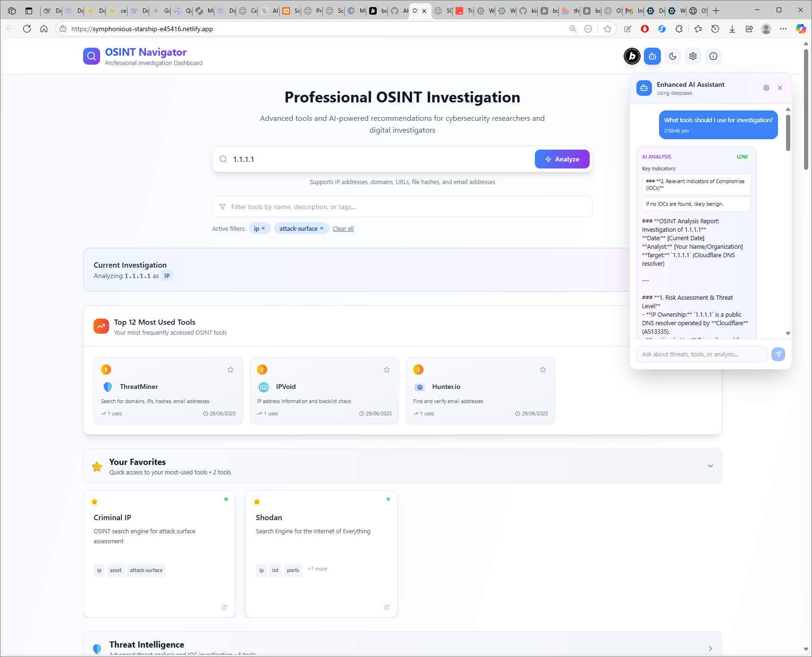812x657 pixels.
Task: Close the active OSINT browser tab
Action: (424, 11)
